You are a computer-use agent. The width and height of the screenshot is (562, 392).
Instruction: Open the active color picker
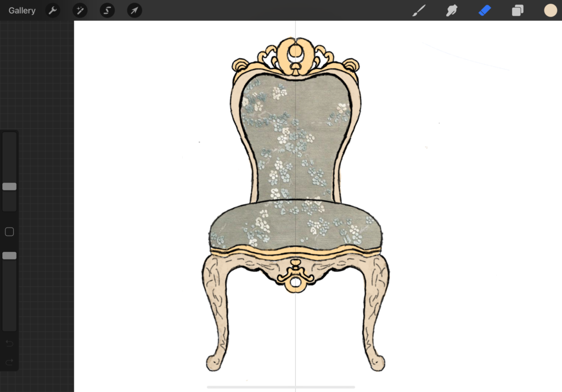click(550, 10)
